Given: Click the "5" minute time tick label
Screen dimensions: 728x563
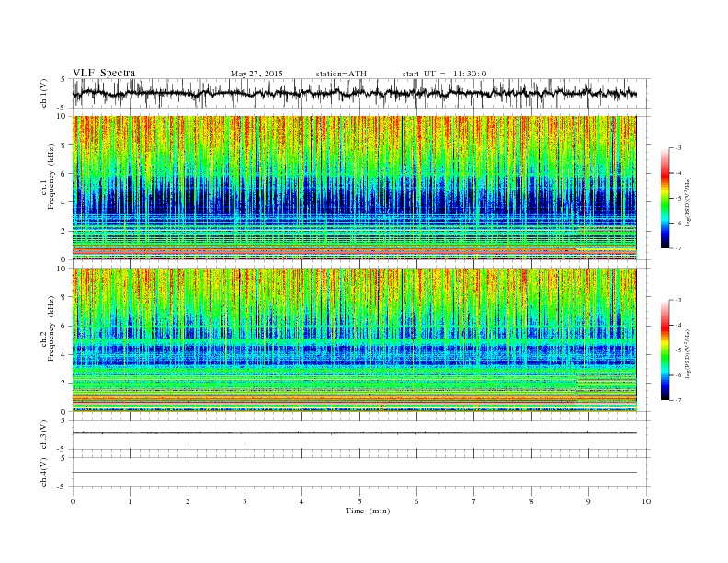Looking at the screenshot, I should point(359,501).
